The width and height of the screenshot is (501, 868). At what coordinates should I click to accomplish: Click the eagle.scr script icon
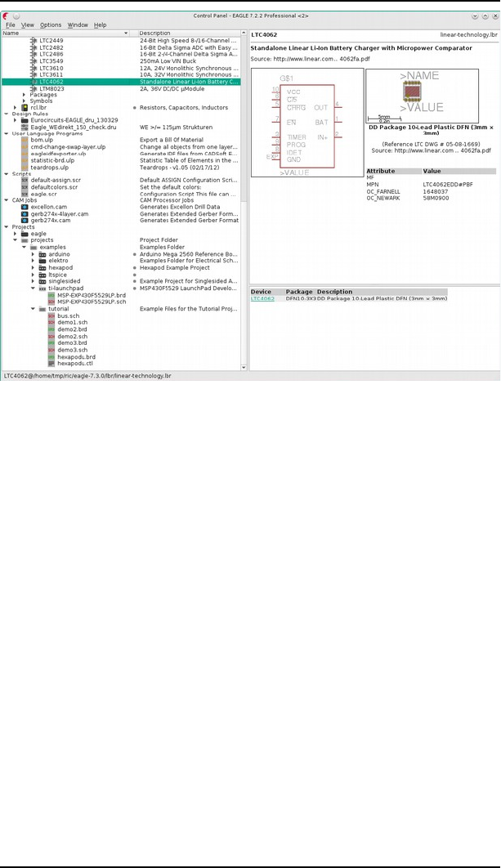[x=25, y=195]
